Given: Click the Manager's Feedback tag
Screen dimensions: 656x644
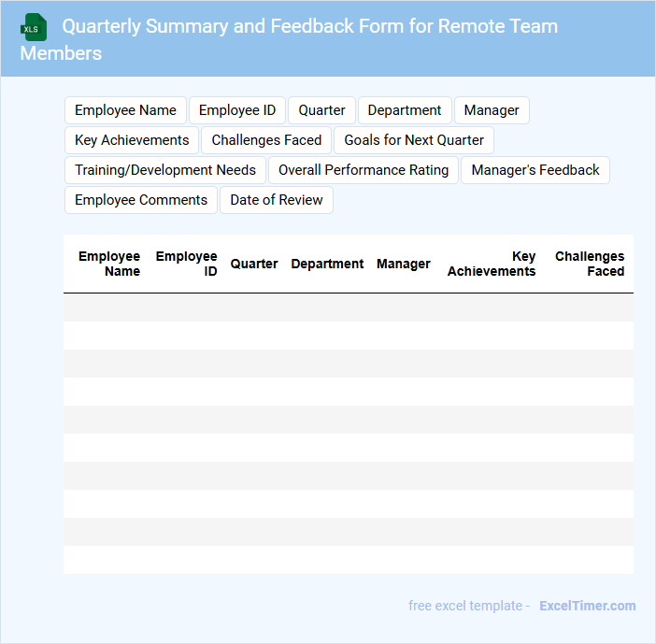Looking at the screenshot, I should [x=535, y=170].
